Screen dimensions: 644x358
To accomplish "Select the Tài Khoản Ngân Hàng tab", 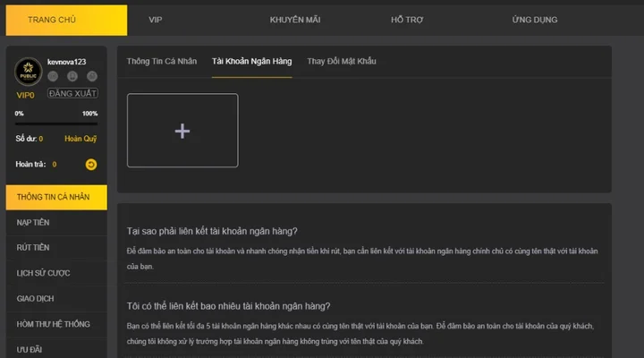I will point(251,61).
